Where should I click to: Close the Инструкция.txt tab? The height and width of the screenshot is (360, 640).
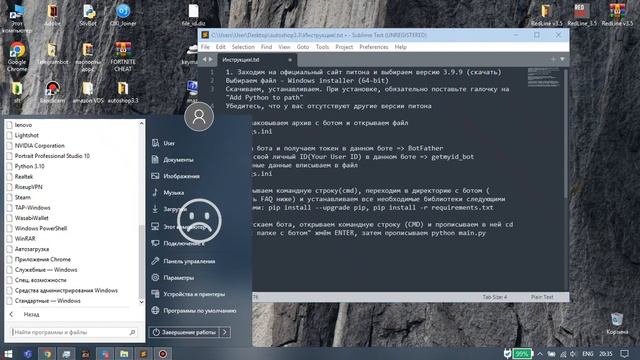point(290,60)
